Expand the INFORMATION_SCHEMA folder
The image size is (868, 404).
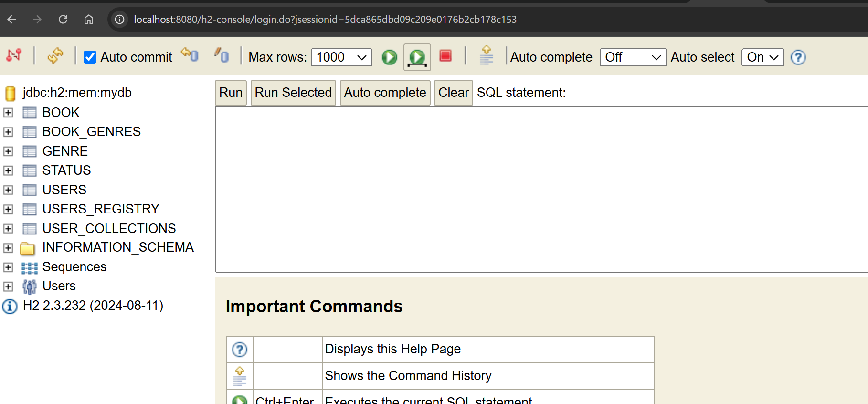pos(8,248)
